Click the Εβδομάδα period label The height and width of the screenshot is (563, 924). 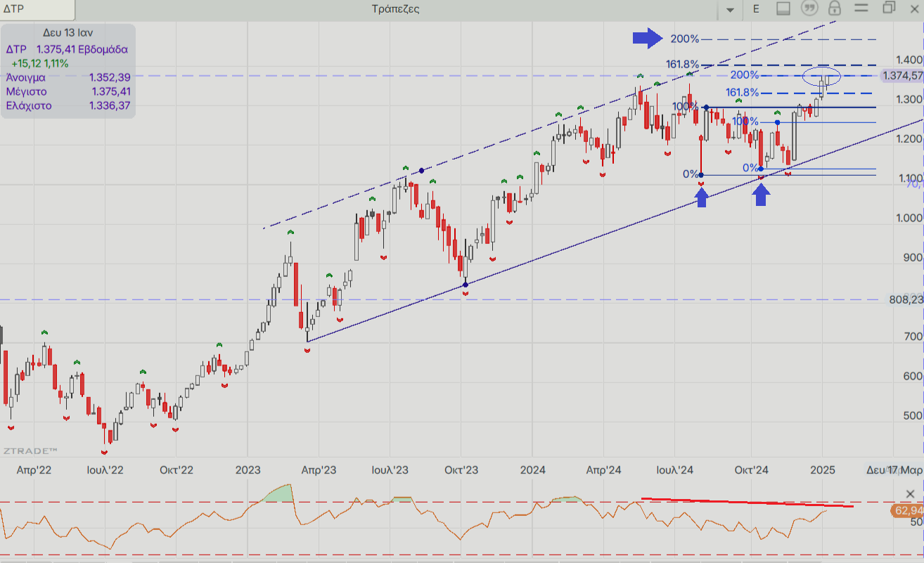103,49
